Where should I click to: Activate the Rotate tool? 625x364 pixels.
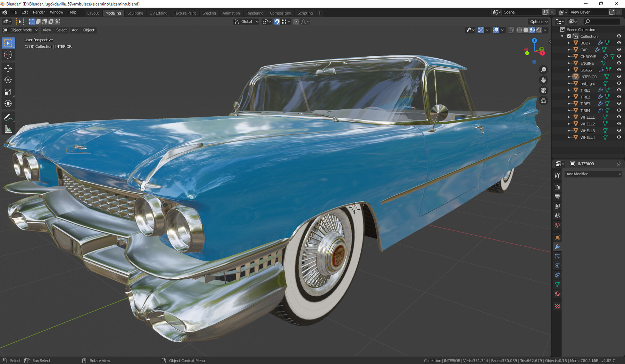8,80
